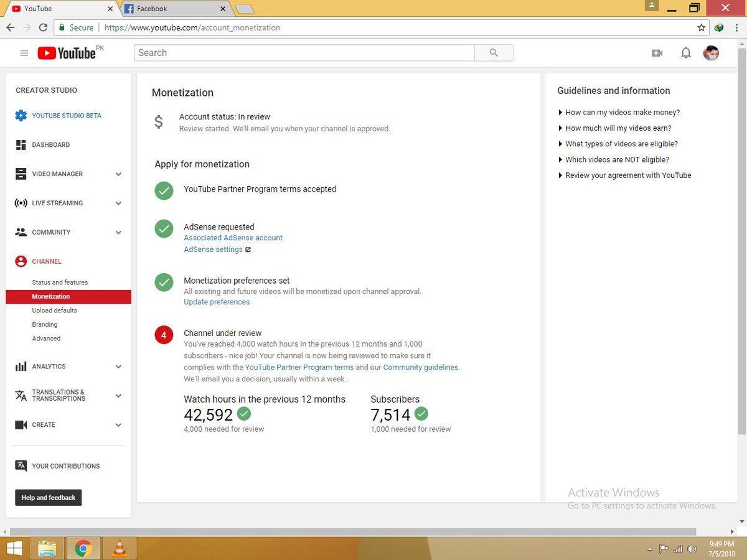
Task: Open the notifications bell
Action: (x=686, y=53)
